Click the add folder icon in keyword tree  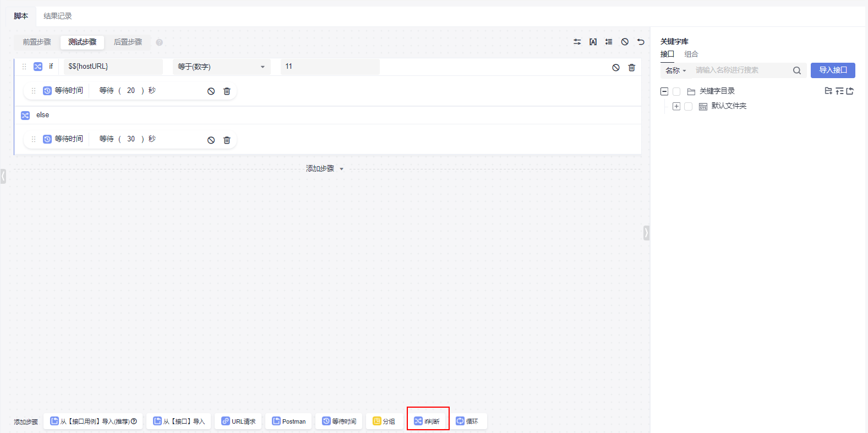[x=828, y=91]
